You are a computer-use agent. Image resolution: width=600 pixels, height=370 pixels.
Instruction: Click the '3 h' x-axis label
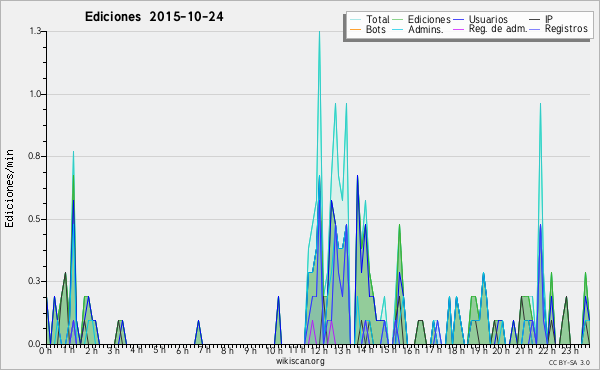[114, 350]
